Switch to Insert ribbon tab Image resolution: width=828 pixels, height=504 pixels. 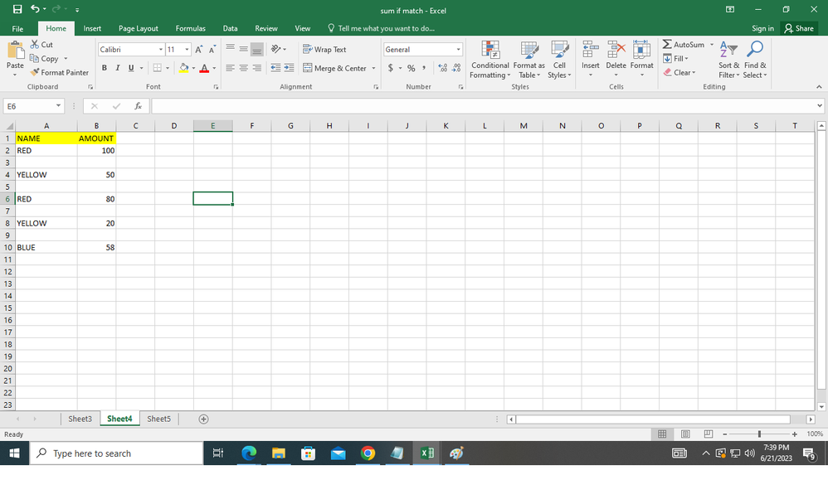[92, 28]
